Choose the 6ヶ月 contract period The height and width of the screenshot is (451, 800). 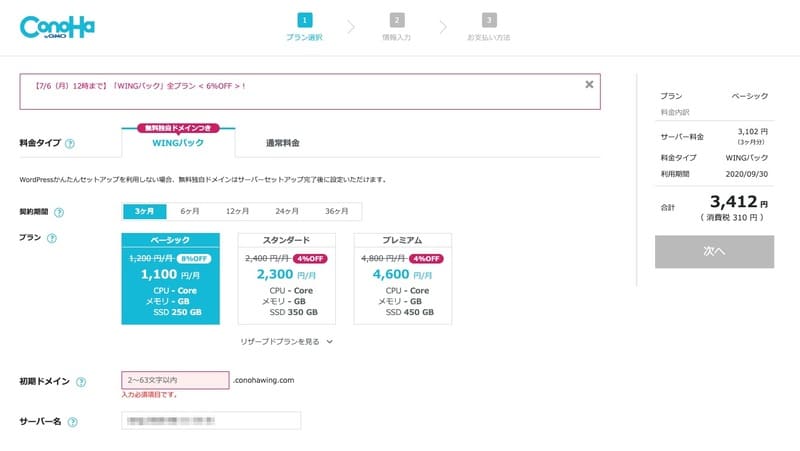pos(190,211)
